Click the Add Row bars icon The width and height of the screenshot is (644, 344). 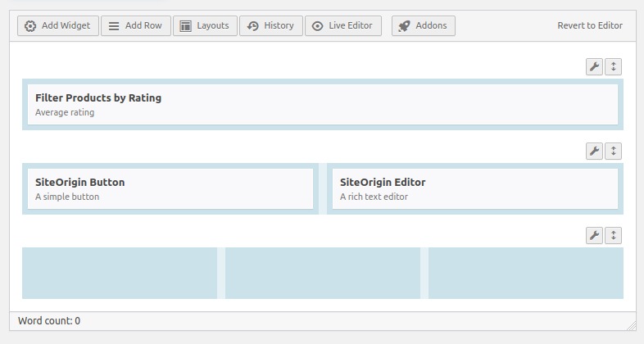point(114,26)
